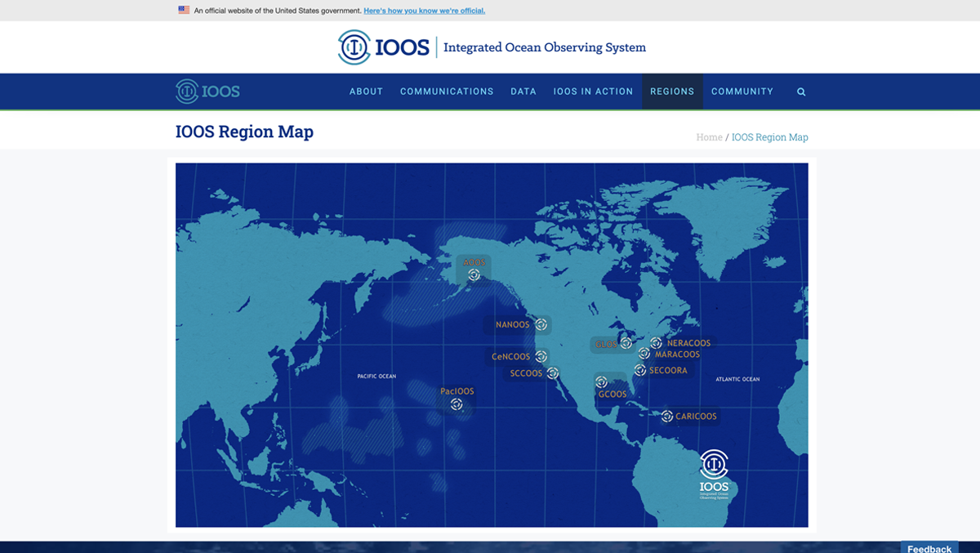980x553 pixels.
Task: Click the SECOORA text label
Action: coord(669,371)
